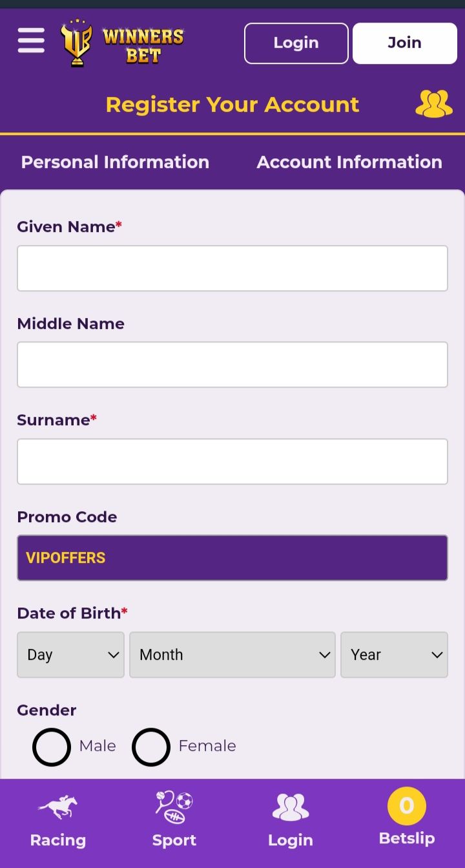This screenshot has height=868, width=465.
Task: Focus the Given Name input field
Action: [232, 268]
